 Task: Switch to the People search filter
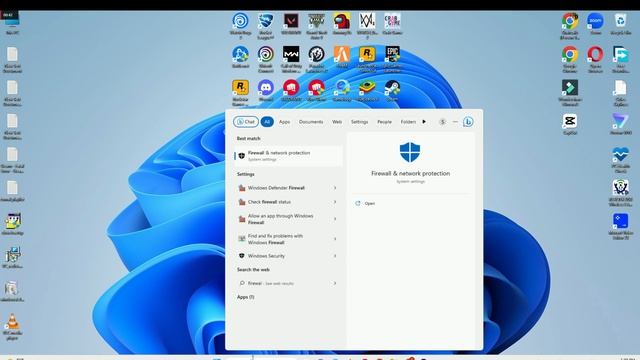tap(384, 122)
